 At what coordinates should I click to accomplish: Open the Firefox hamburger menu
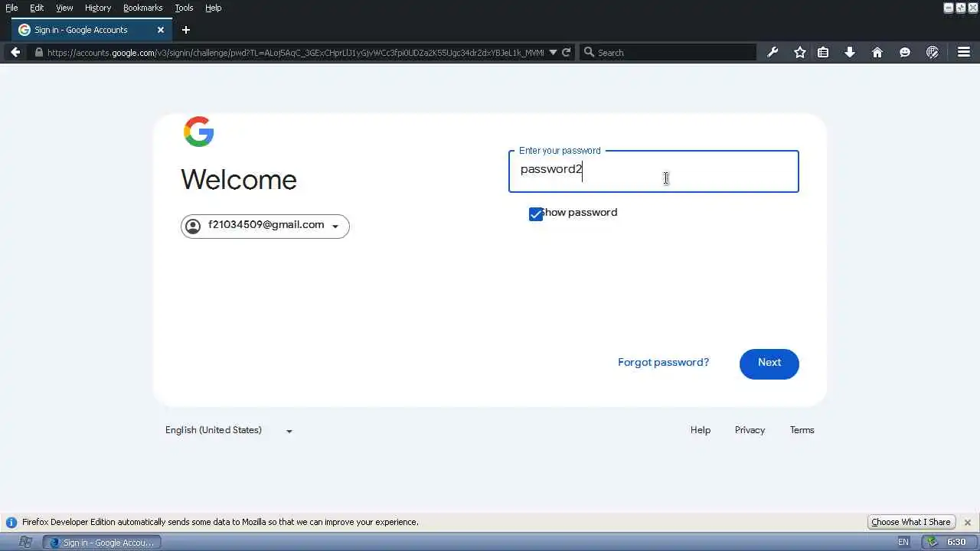[x=964, y=52]
